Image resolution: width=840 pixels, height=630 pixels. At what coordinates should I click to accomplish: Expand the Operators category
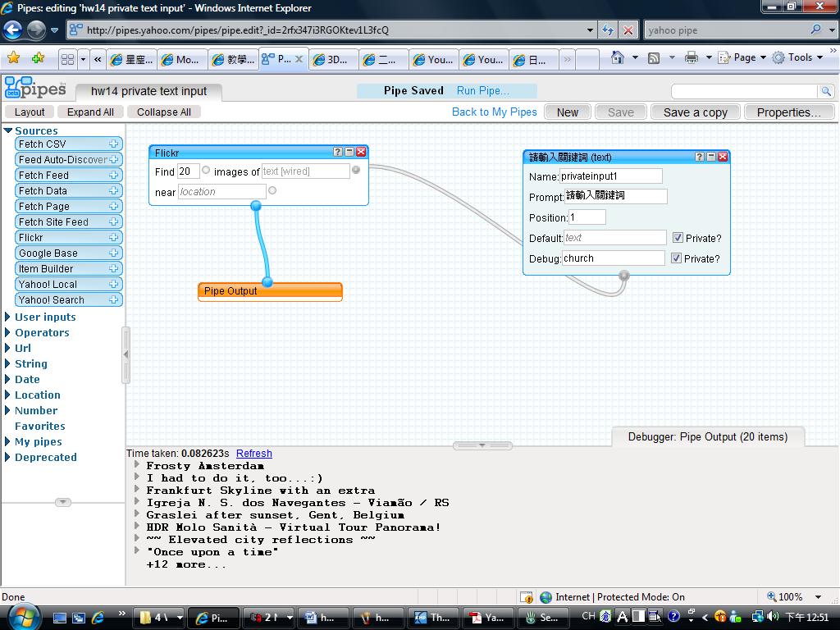(7, 332)
